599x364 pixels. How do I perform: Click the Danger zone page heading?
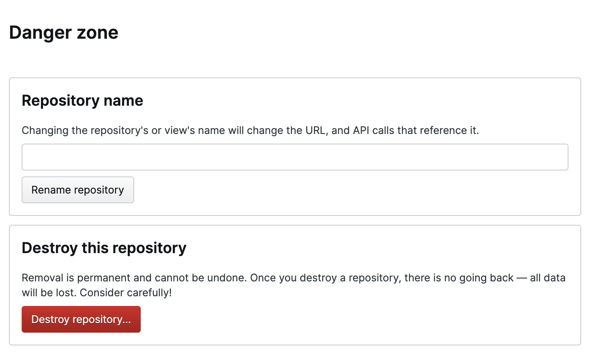pos(64,33)
